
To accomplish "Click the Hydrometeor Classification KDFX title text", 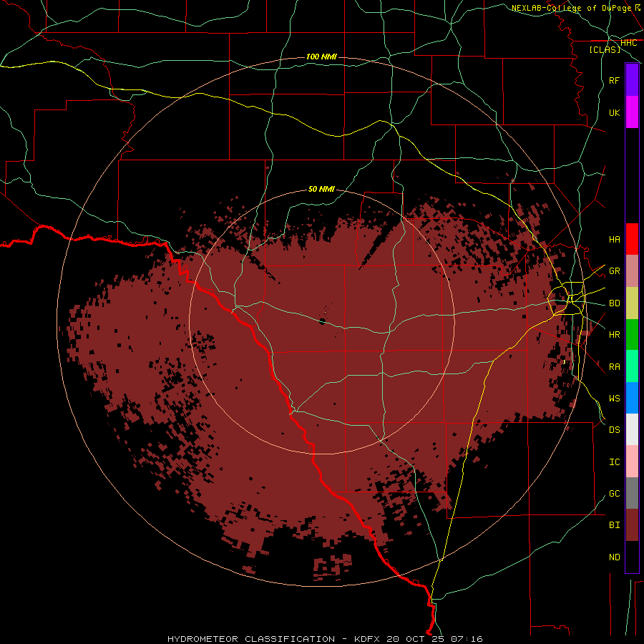I will [x=325, y=639].
